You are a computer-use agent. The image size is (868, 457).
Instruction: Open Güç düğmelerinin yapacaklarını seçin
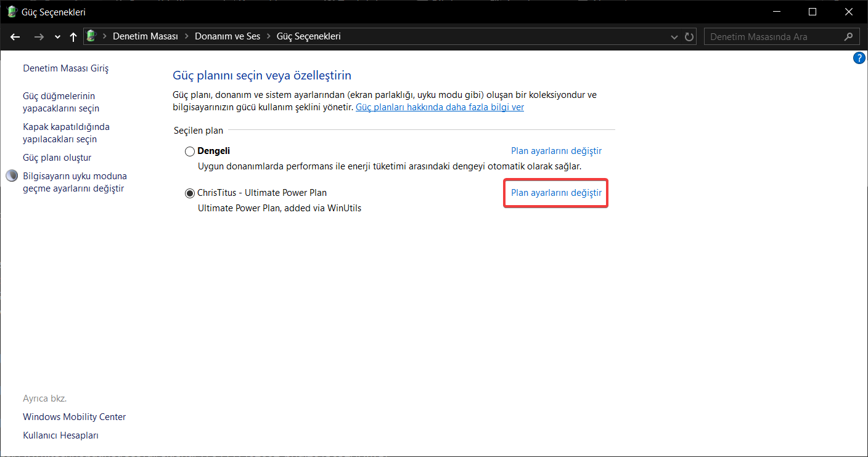point(61,102)
